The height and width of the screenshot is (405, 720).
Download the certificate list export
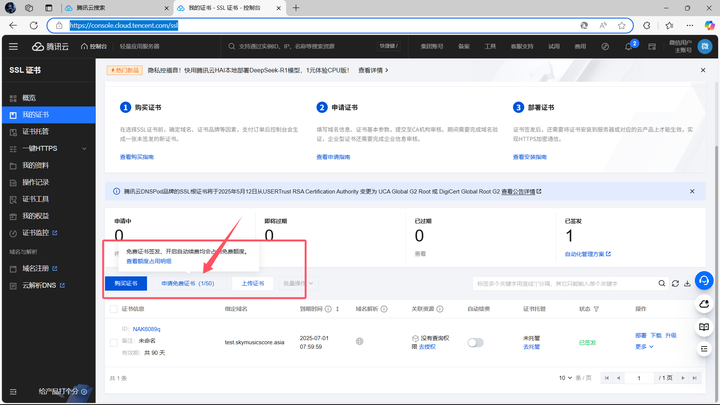tap(687, 283)
